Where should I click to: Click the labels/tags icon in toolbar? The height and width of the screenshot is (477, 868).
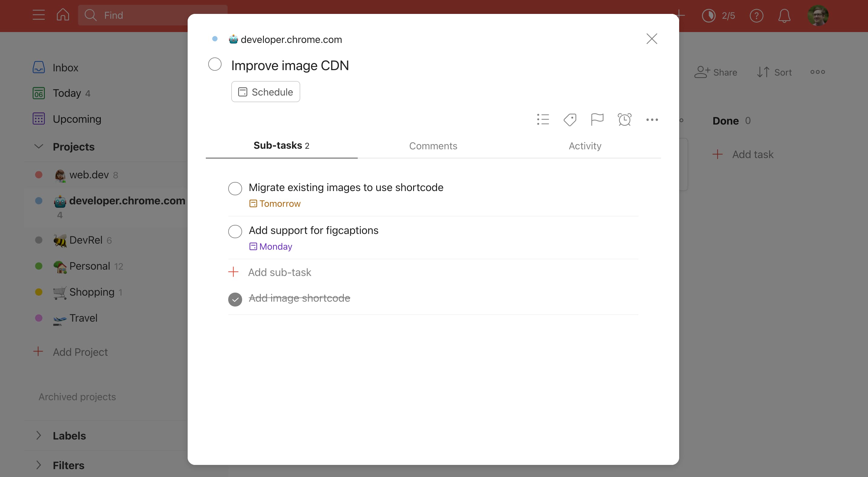point(570,120)
